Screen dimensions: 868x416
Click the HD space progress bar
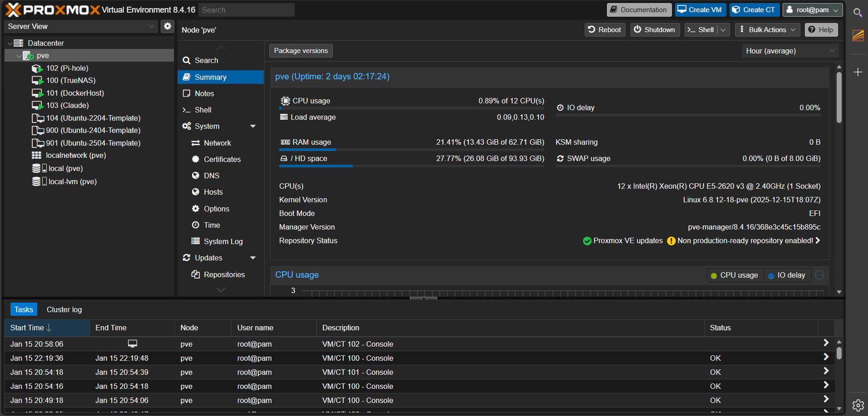[x=412, y=166]
